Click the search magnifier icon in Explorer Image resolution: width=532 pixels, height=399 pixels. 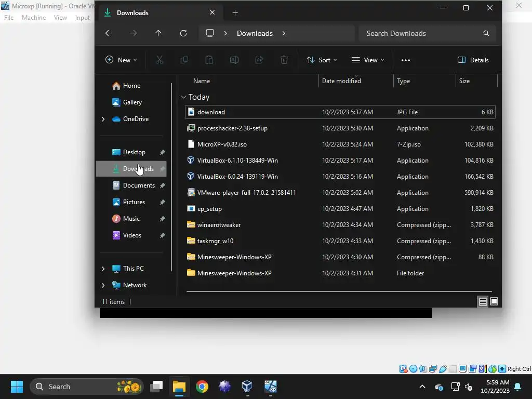pyautogui.click(x=486, y=33)
